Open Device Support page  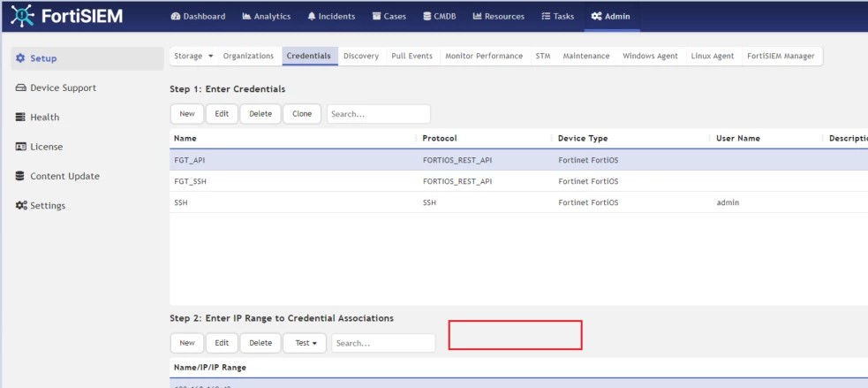(63, 87)
